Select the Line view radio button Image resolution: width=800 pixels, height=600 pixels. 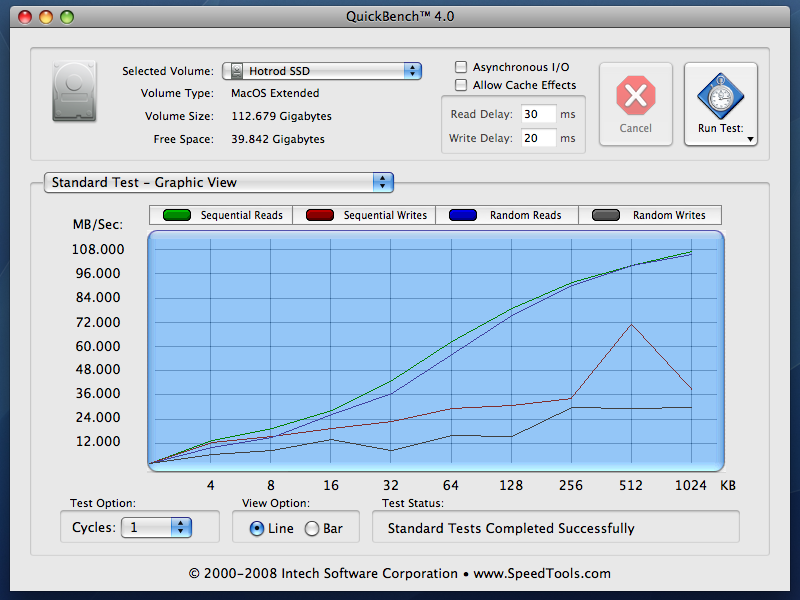pos(257,529)
